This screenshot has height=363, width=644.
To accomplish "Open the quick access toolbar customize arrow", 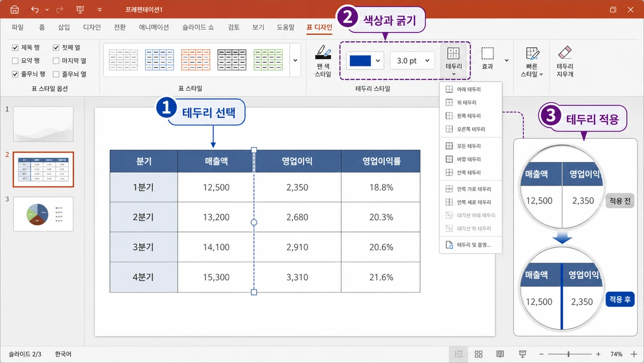I will [100, 10].
